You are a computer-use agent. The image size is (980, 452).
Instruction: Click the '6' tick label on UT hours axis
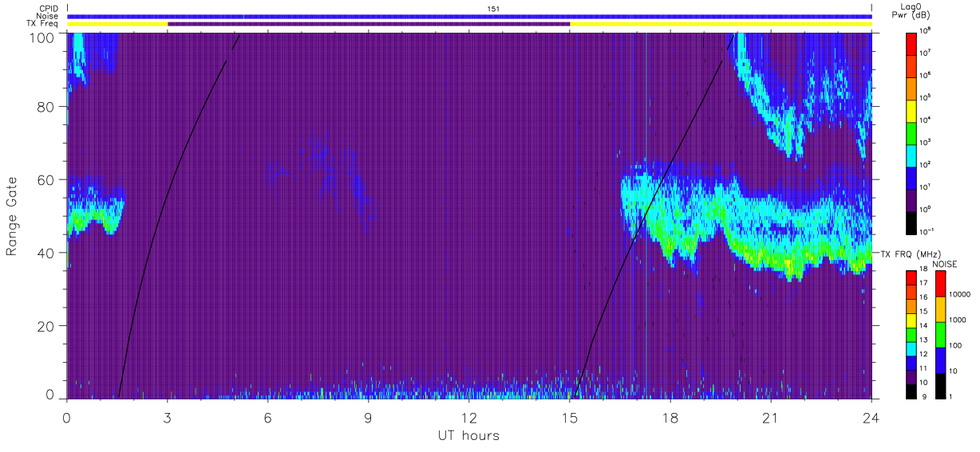(268, 417)
